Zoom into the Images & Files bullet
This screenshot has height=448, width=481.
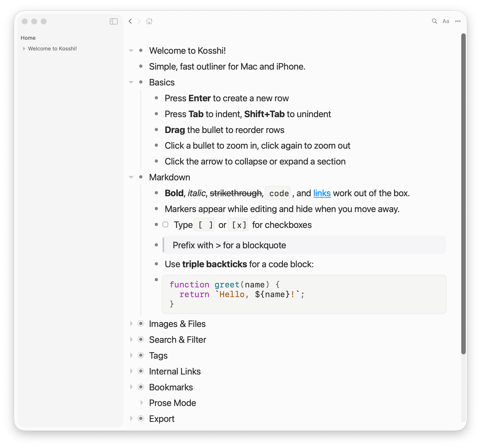tap(141, 324)
